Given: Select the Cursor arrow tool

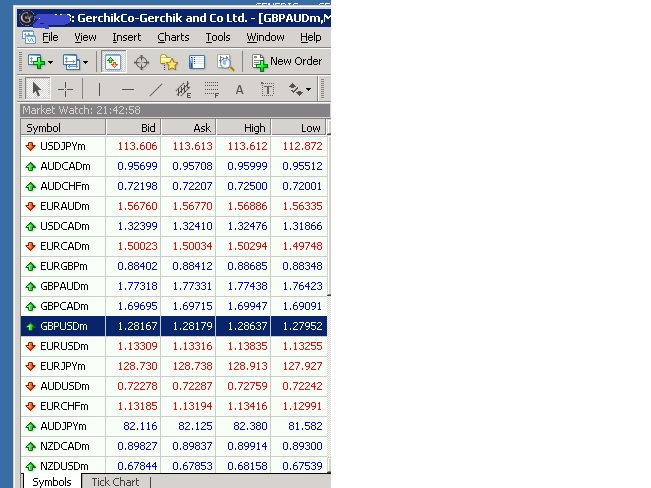Looking at the screenshot, I should tap(37, 89).
